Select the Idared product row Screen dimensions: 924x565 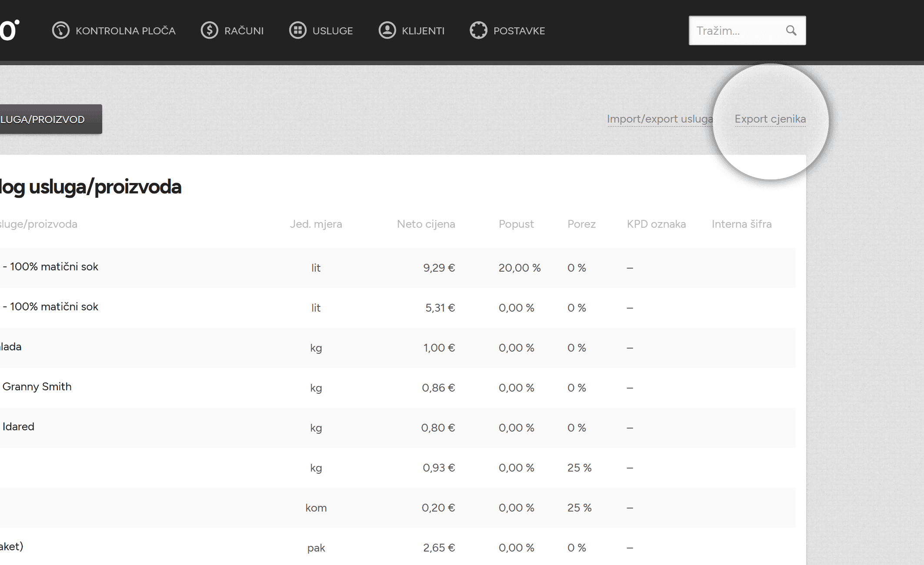pyautogui.click(x=398, y=428)
